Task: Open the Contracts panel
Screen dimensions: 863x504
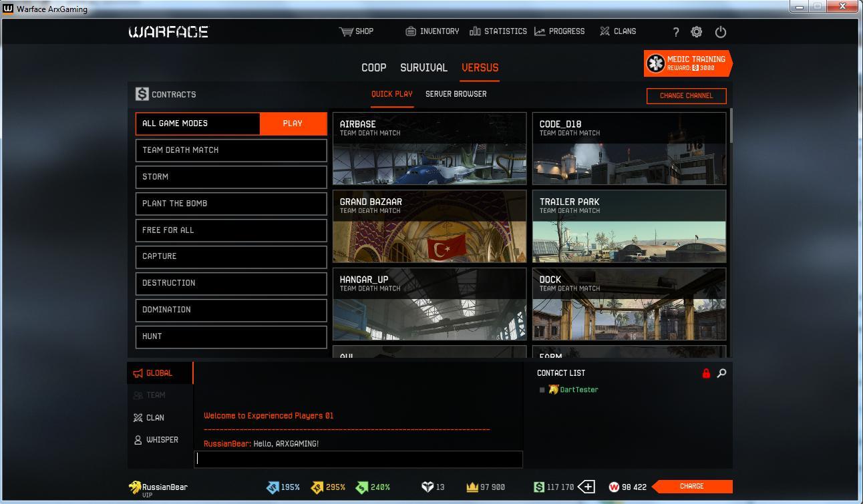Action: click(166, 94)
